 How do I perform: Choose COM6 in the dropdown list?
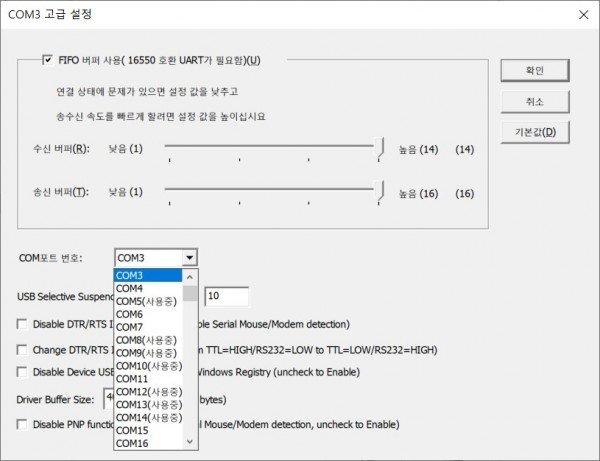(x=130, y=314)
